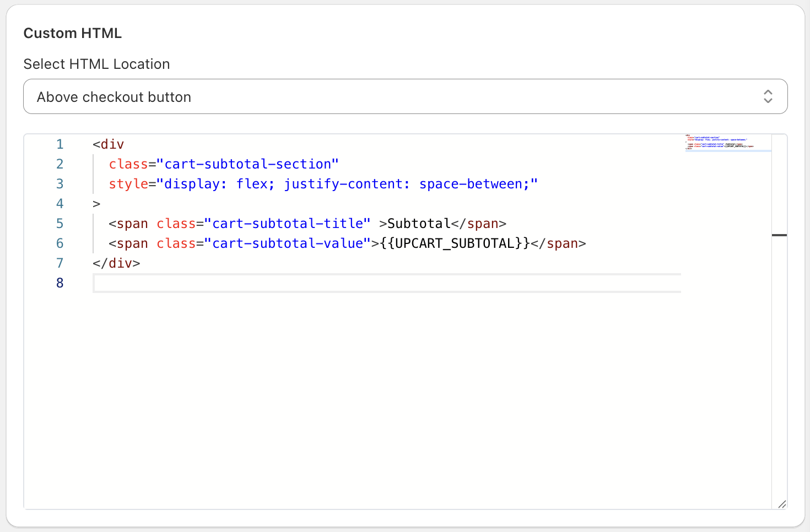The image size is (810, 532).
Task: Click the dropdown chevron arrows icon
Action: click(x=768, y=96)
